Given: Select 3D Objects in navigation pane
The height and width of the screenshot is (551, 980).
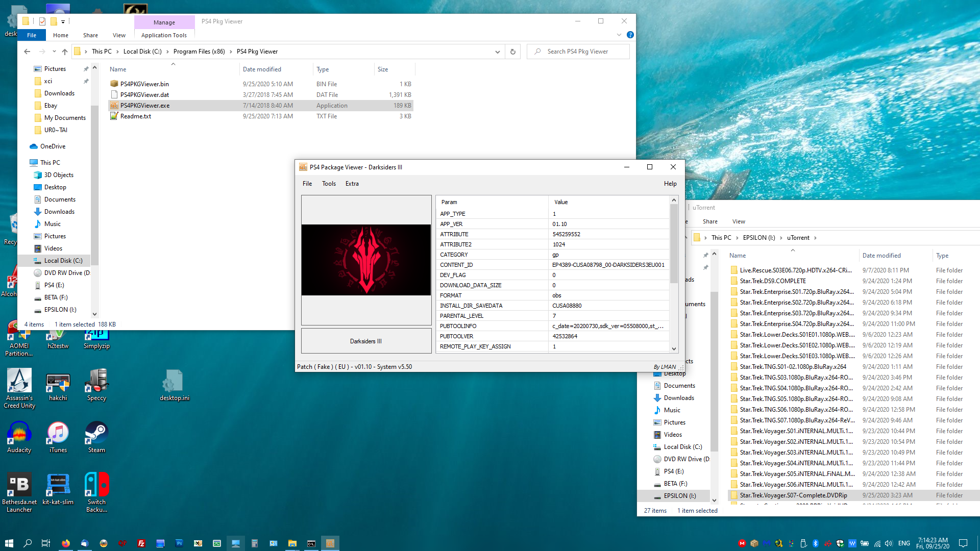Looking at the screenshot, I should pyautogui.click(x=59, y=175).
